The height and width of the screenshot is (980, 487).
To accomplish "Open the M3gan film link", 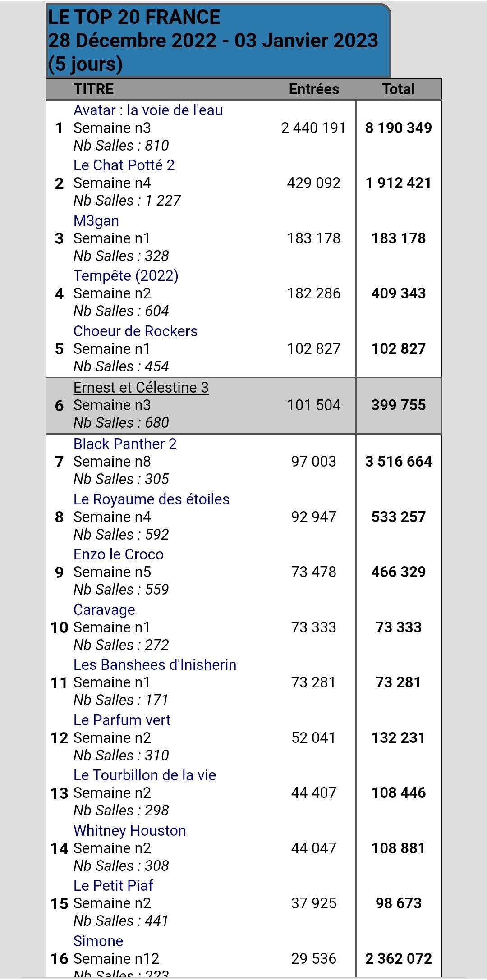I will (96, 221).
